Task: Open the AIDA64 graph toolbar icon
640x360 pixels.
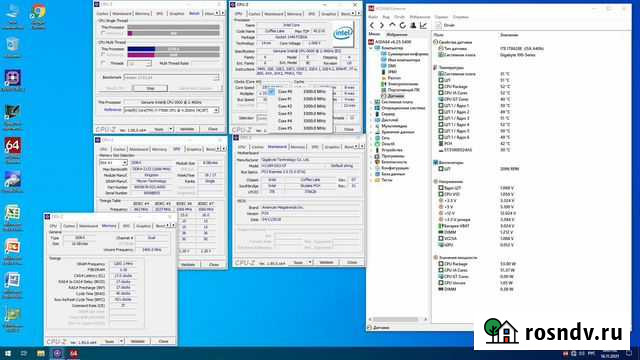Action: point(423,25)
